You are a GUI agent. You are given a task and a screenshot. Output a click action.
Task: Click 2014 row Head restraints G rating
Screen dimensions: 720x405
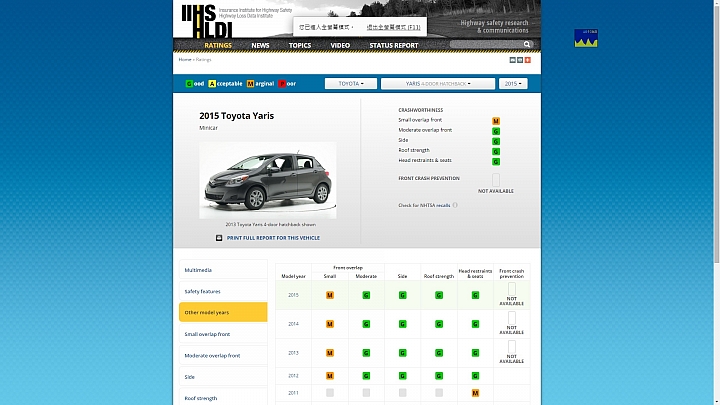(x=475, y=324)
